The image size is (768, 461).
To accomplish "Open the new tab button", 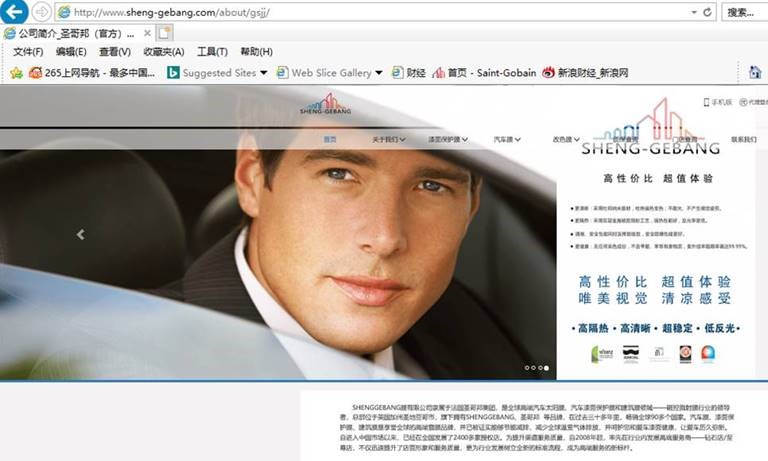I will point(164,33).
